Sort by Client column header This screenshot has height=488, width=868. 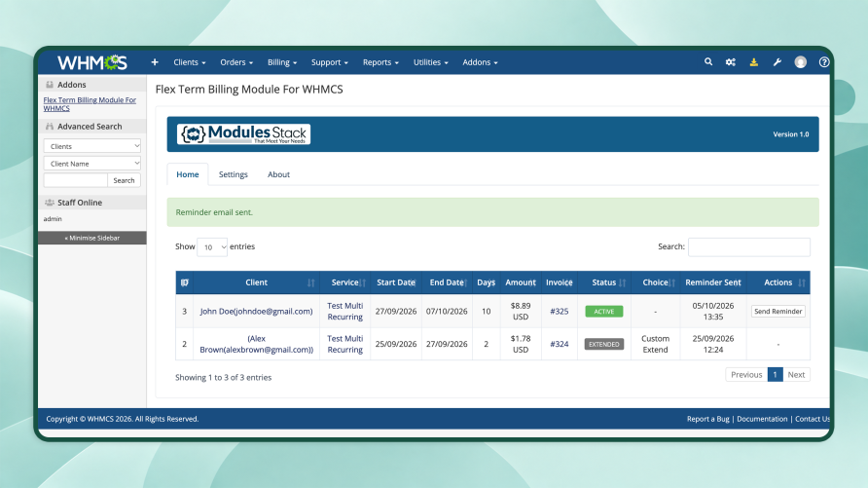click(x=256, y=282)
